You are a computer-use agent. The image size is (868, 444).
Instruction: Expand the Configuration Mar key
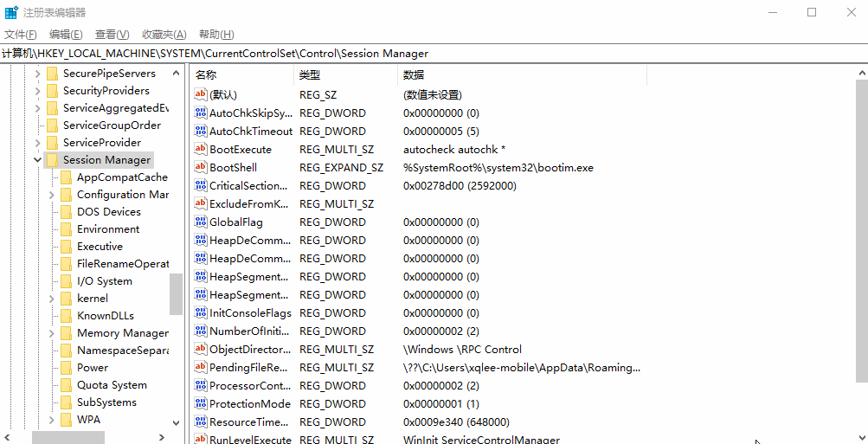point(51,195)
